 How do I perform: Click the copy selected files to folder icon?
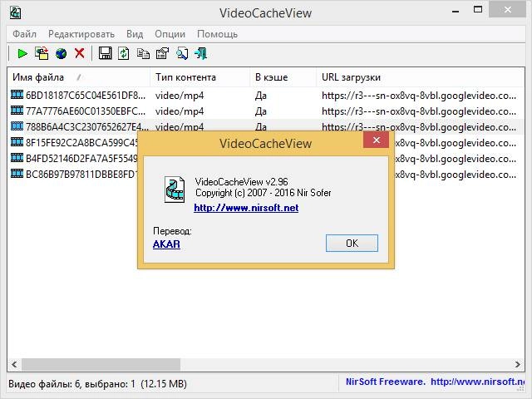click(42, 53)
